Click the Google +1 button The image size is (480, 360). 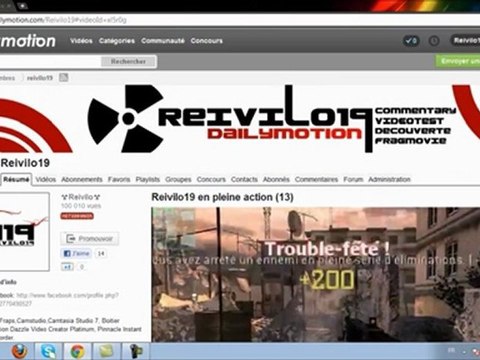point(67,267)
